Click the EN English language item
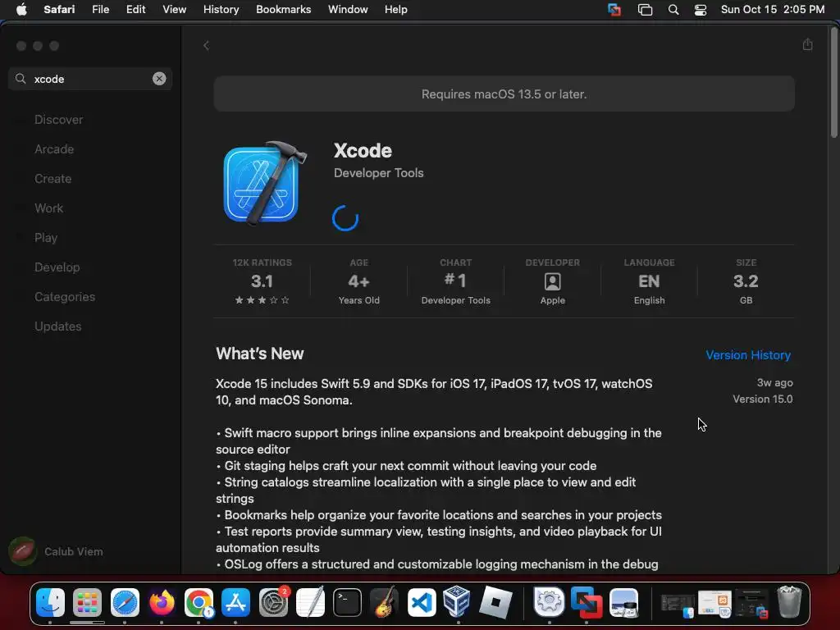Viewport: 840px width, 630px height. coord(650,281)
